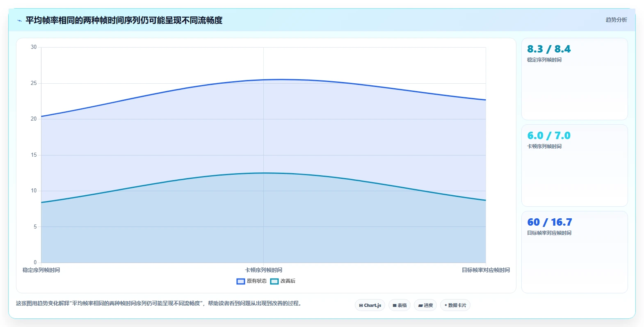Screen dimensions: 644x327
Task: Click the 目标帧率对应帧时间 card label
Action: click(549, 233)
